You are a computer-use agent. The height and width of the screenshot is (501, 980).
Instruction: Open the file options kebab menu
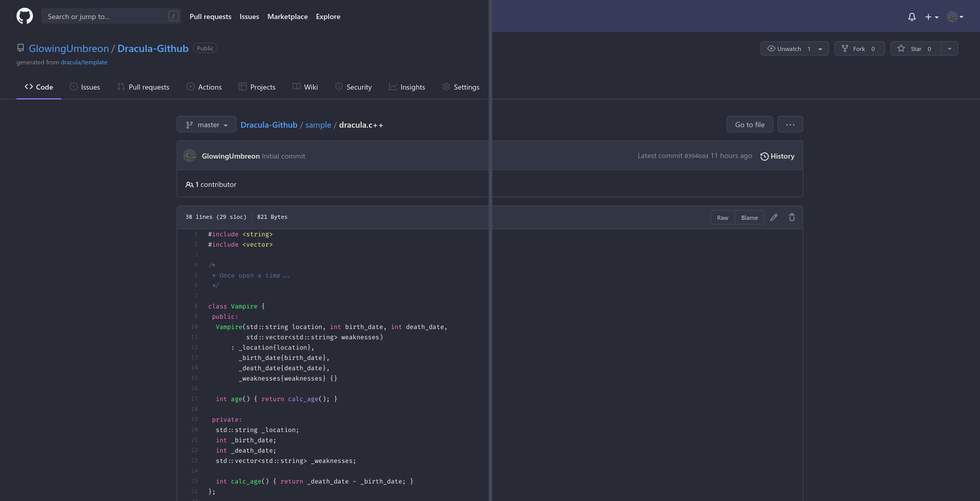(x=790, y=124)
